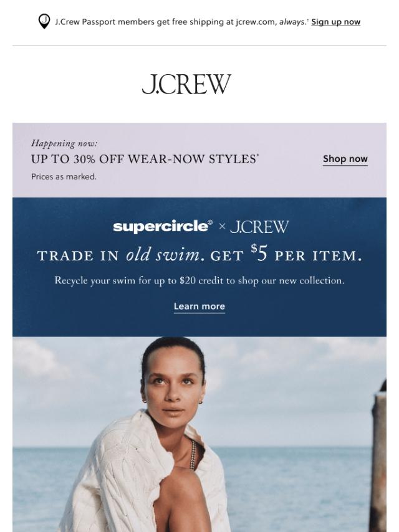Click the Passport free shipping message text
Screen dimensions: 399x532
click(x=181, y=22)
